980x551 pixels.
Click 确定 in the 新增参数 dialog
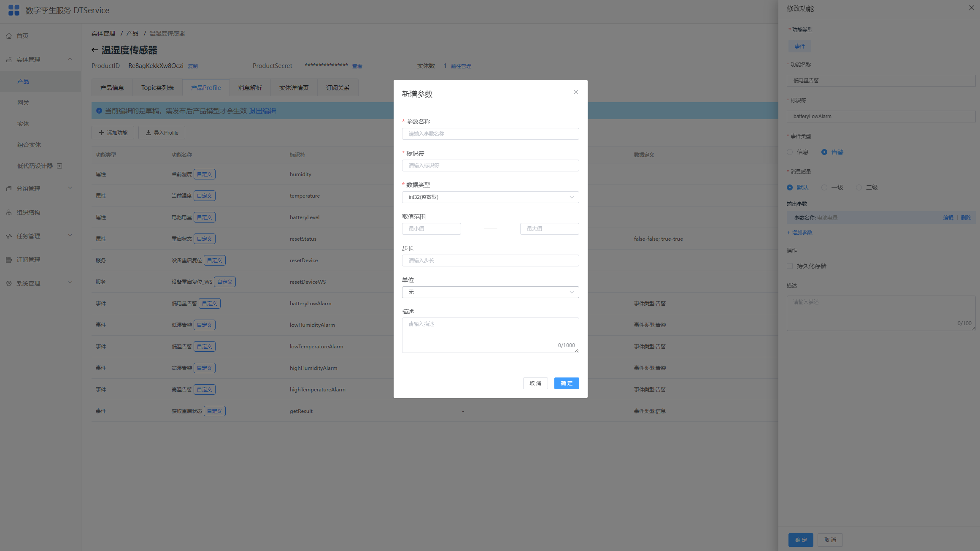567,383
